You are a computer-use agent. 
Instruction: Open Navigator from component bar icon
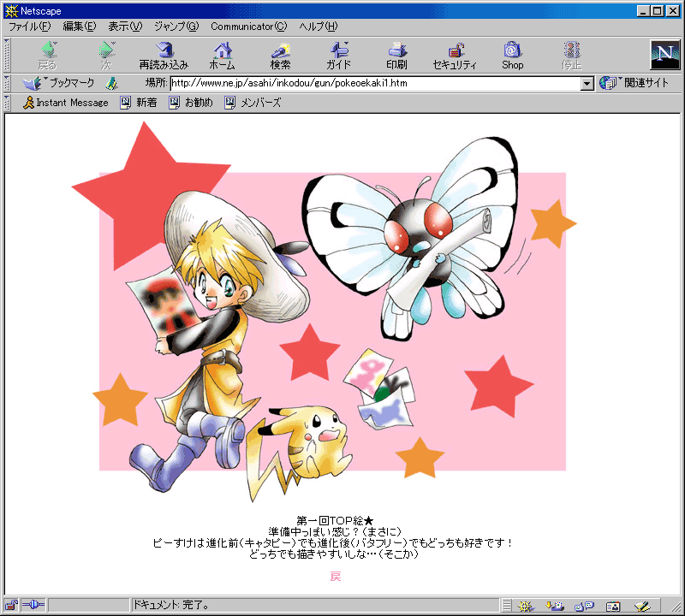[x=526, y=606]
